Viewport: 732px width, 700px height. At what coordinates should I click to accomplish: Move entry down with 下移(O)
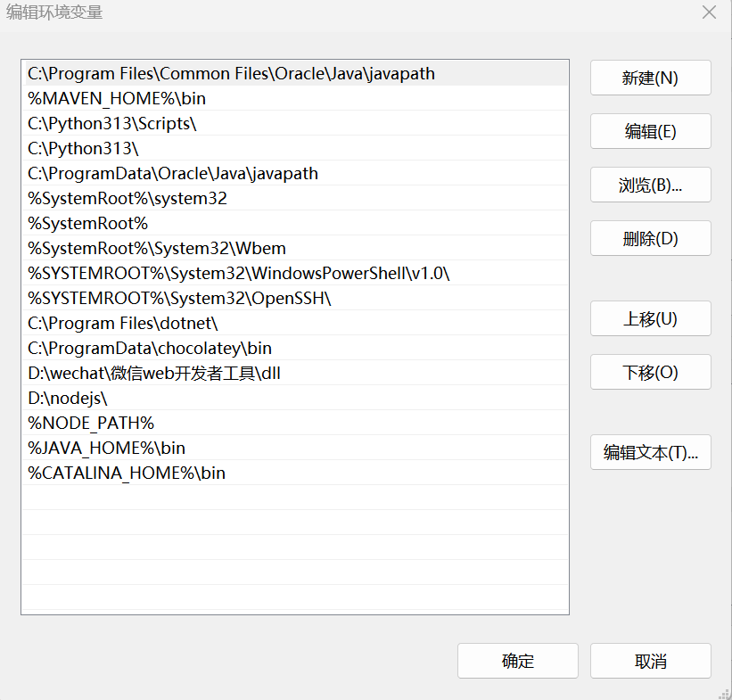650,372
